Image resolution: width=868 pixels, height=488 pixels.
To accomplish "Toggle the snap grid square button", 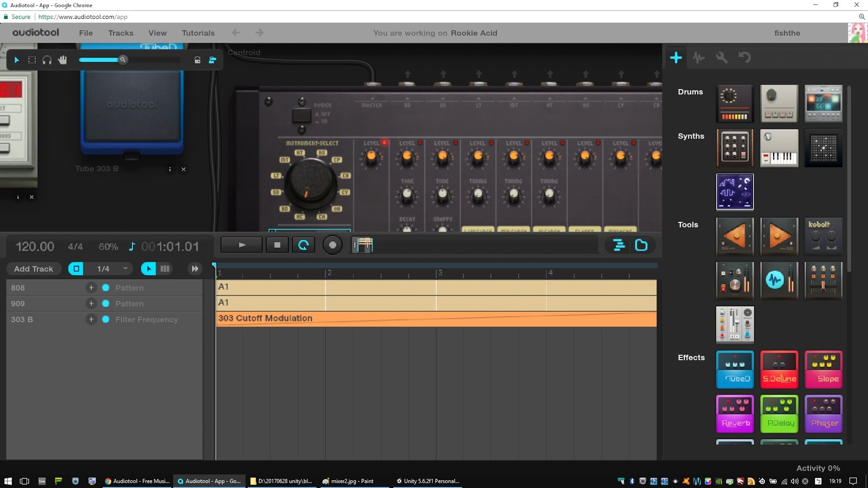I will 76,268.
